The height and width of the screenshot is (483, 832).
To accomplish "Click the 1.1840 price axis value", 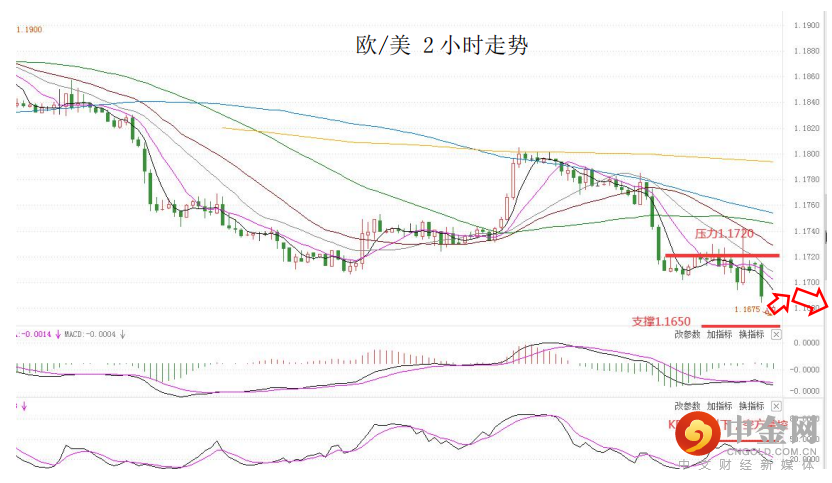I will tap(807, 102).
